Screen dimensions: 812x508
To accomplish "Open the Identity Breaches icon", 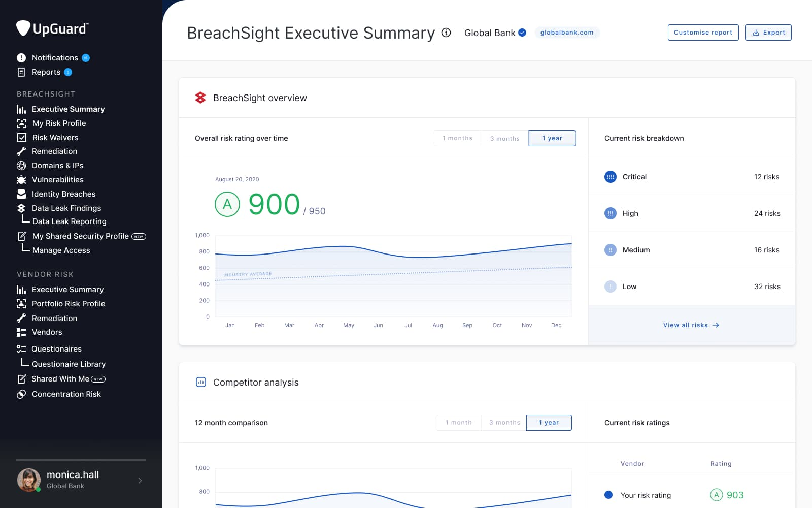I will pos(21,194).
